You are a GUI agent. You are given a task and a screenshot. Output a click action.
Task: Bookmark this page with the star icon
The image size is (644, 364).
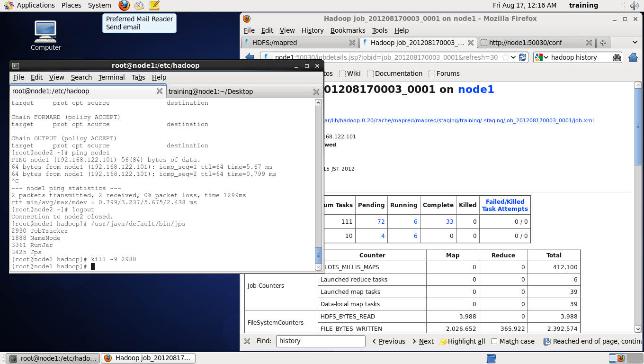click(x=506, y=57)
